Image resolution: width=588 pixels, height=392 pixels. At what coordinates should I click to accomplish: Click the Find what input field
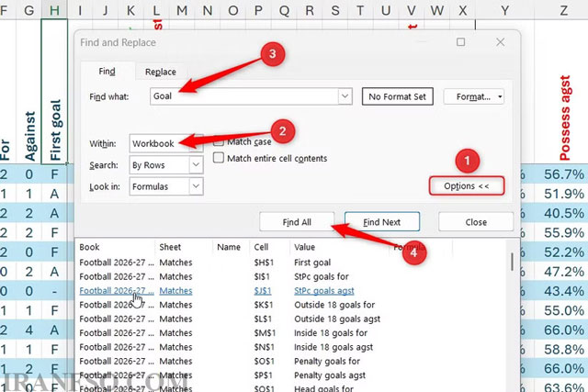pos(244,96)
